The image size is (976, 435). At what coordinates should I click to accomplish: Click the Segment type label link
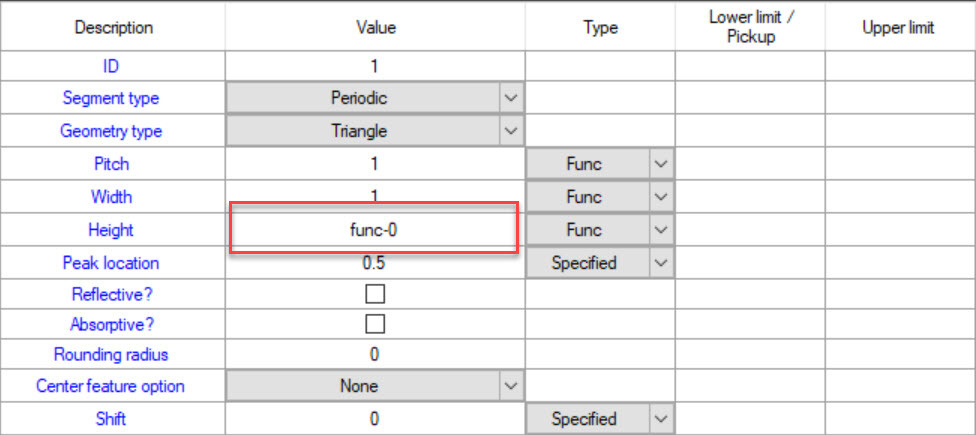click(111, 98)
